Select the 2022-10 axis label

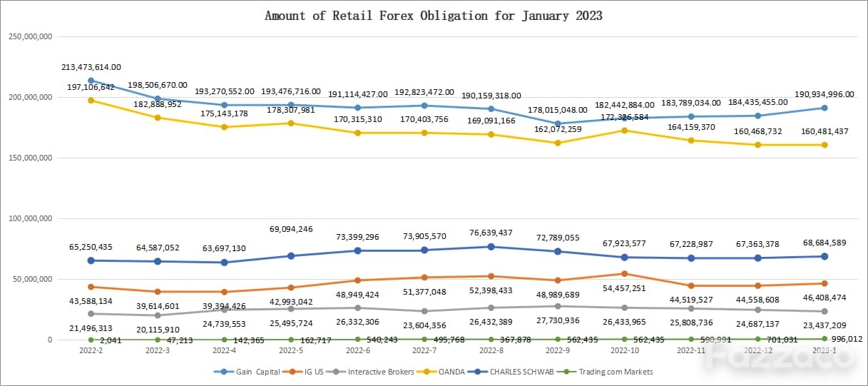(x=623, y=351)
